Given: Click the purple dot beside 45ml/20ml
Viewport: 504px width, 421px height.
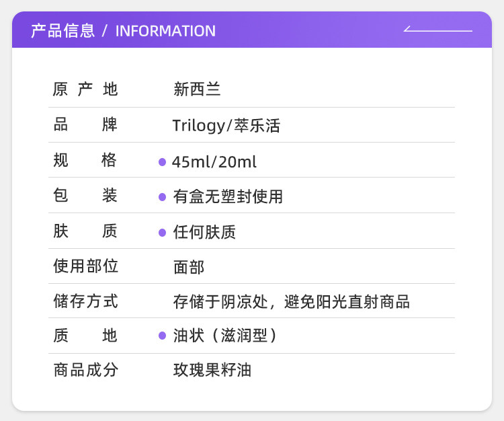Looking at the screenshot, I should click(162, 162).
